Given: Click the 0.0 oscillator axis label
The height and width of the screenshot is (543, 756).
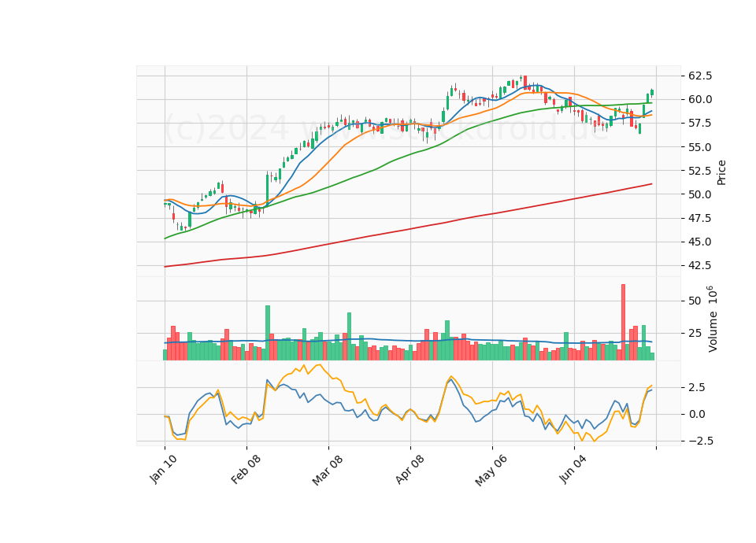Looking at the screenshot, I should (697, 414).
